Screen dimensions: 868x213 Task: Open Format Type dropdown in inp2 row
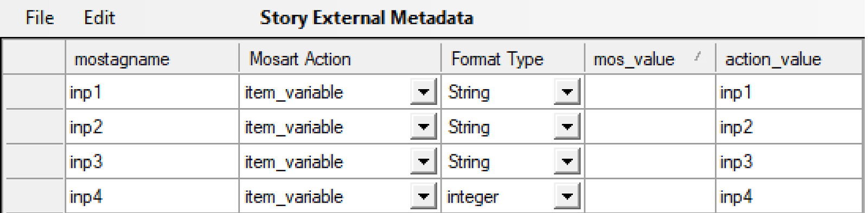pos(567,127)
